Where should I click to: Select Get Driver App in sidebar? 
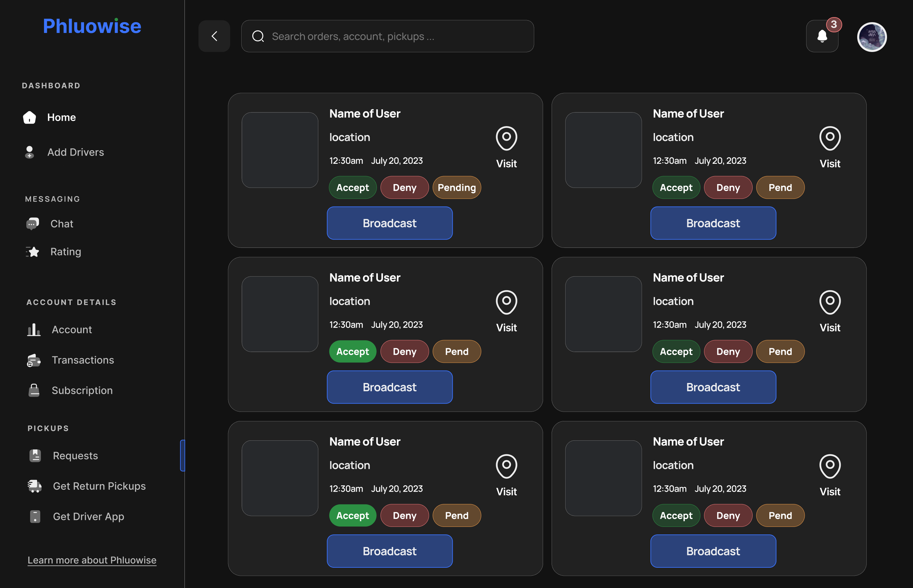88,516
